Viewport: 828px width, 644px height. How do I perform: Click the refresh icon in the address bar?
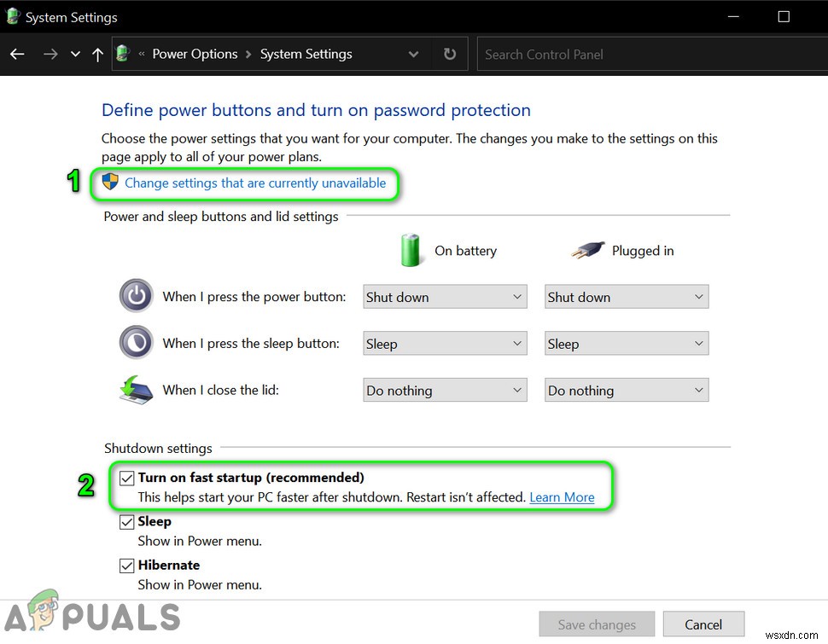450,54
